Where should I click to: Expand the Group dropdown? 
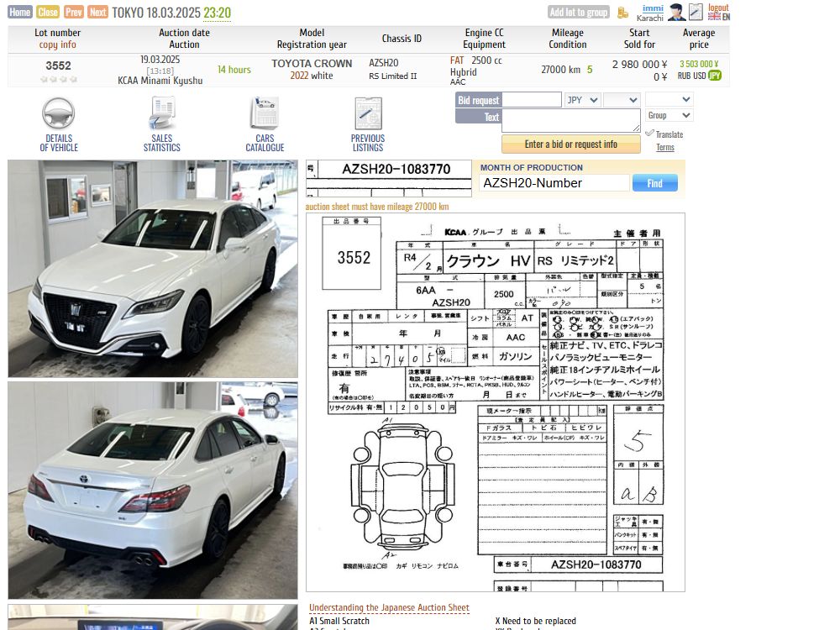pyautogui.click(x=669, y=115)
